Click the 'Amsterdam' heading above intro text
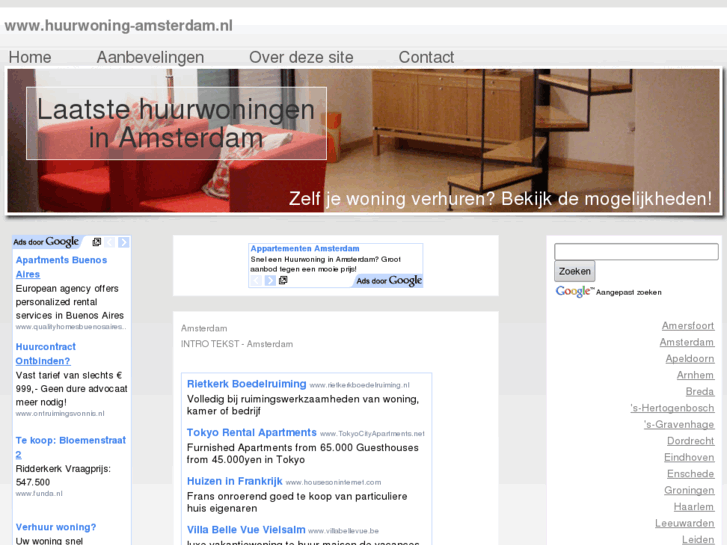 (x=204, y=328)
